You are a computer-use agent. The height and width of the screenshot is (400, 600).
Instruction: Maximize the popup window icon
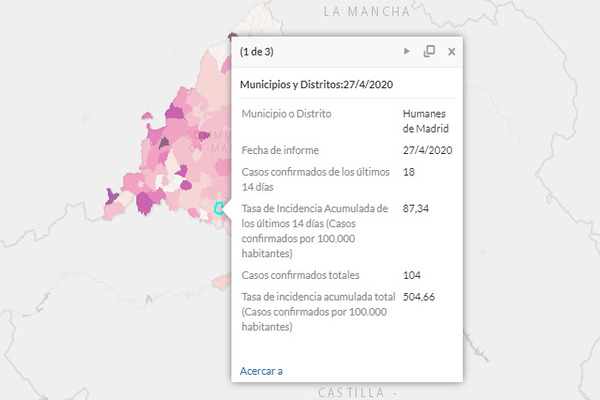coord(429,51)
